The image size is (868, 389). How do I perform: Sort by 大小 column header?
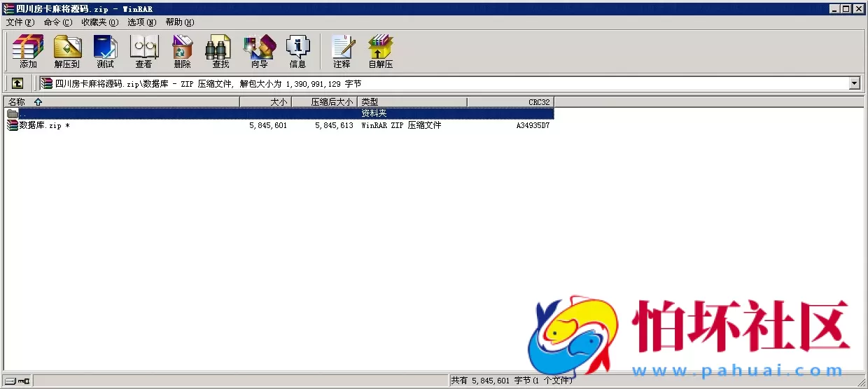tap(266, 102)
